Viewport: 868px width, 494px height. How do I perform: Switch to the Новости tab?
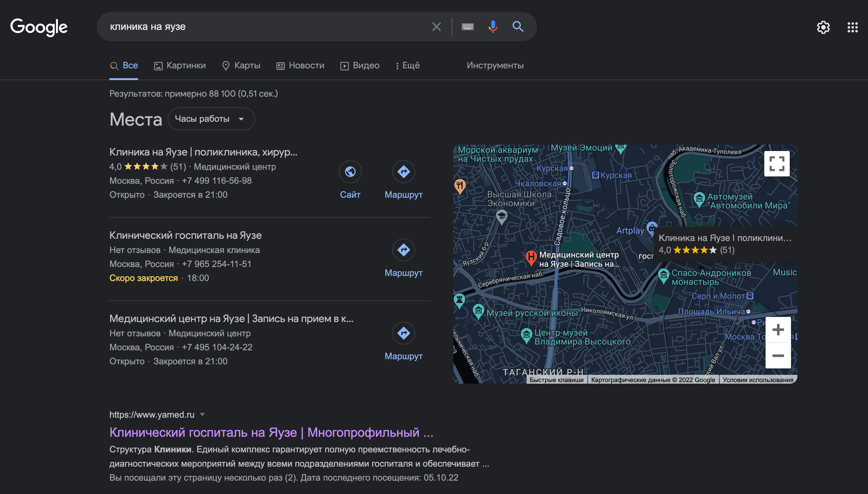300,65
